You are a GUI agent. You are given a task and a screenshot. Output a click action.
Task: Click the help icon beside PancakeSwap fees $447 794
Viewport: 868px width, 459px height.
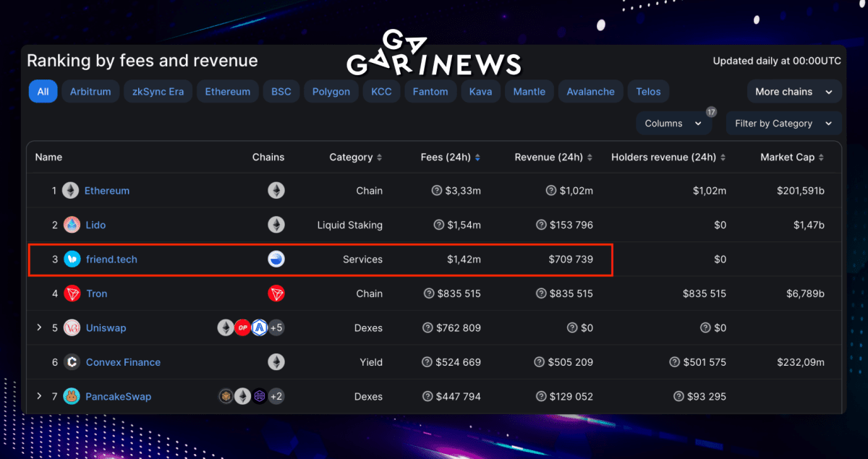(x=428, y=396)
